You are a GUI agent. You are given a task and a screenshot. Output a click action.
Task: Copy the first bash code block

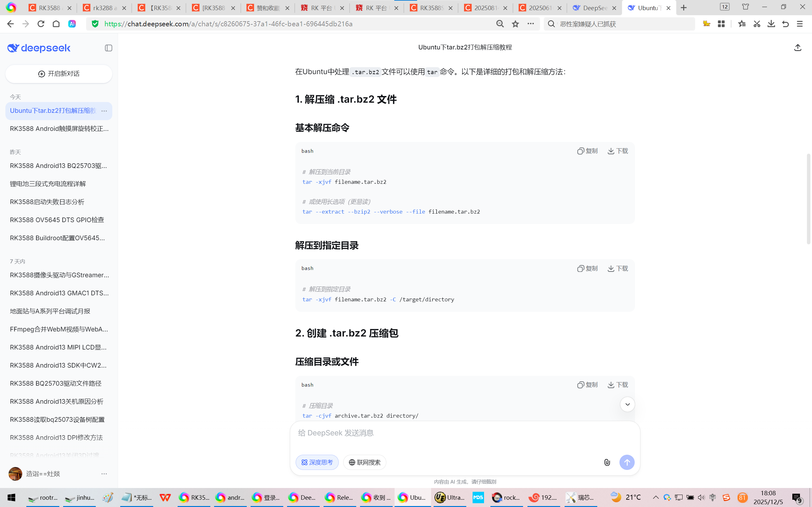[587, 151]
